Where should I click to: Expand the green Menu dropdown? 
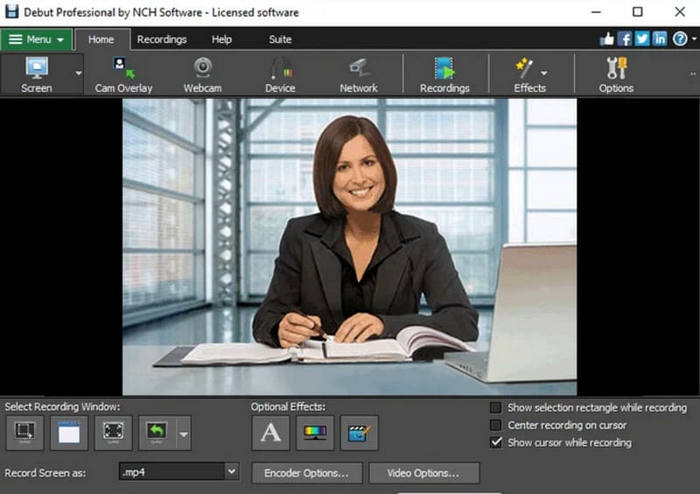tap(36, 40)
